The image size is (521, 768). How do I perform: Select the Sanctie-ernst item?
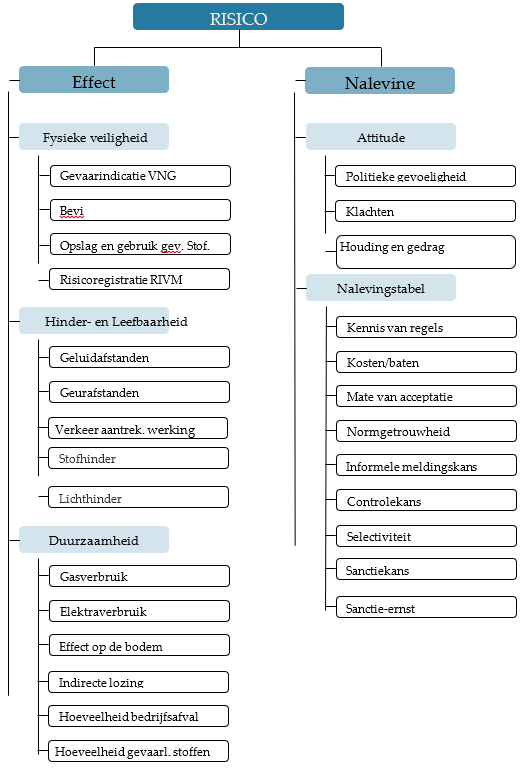click(426, 607)
